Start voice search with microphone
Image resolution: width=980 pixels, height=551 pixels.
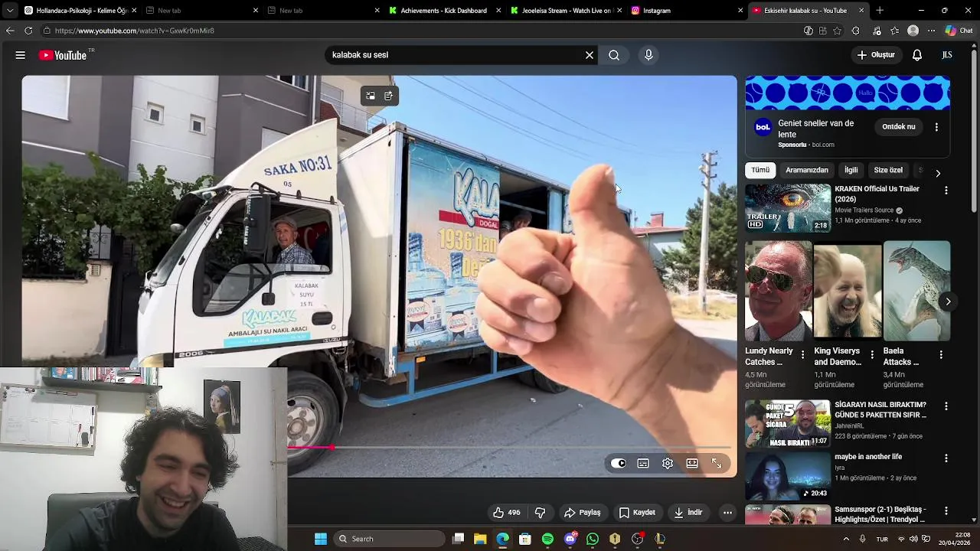648,55
